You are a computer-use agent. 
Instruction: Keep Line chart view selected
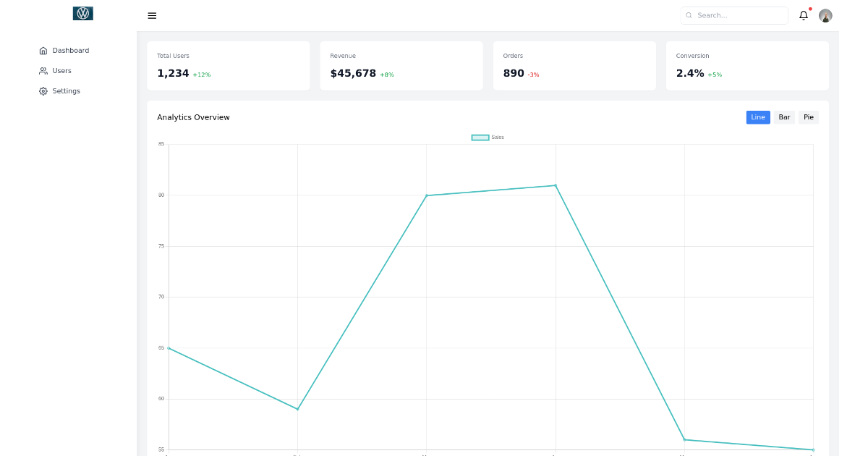(x=757, y=117)
